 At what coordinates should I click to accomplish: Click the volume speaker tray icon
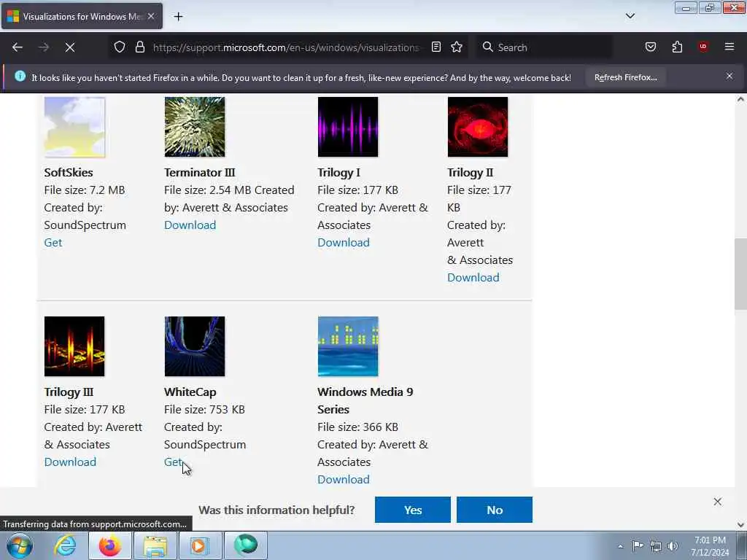coord(673,546)
